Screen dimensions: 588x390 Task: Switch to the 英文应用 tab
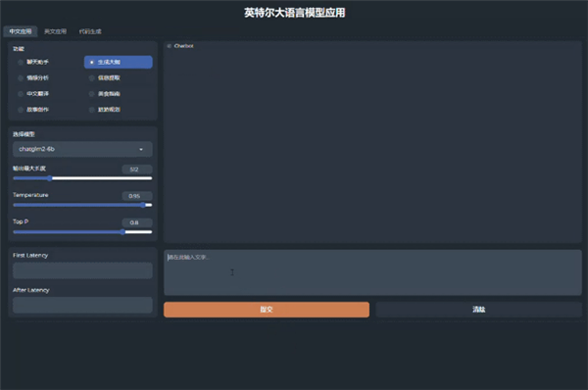click(x=55, y=31)
